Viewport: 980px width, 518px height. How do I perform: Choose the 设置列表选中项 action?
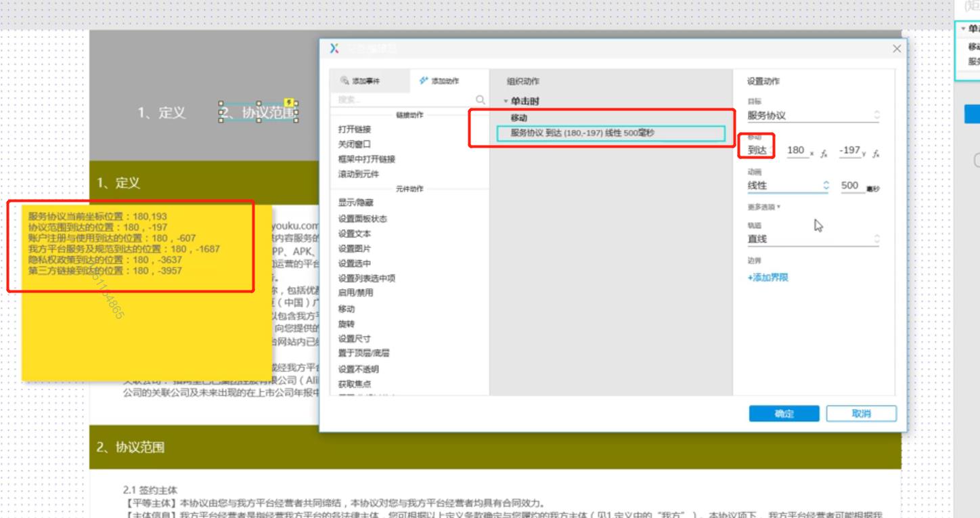[x=367, y=278]
